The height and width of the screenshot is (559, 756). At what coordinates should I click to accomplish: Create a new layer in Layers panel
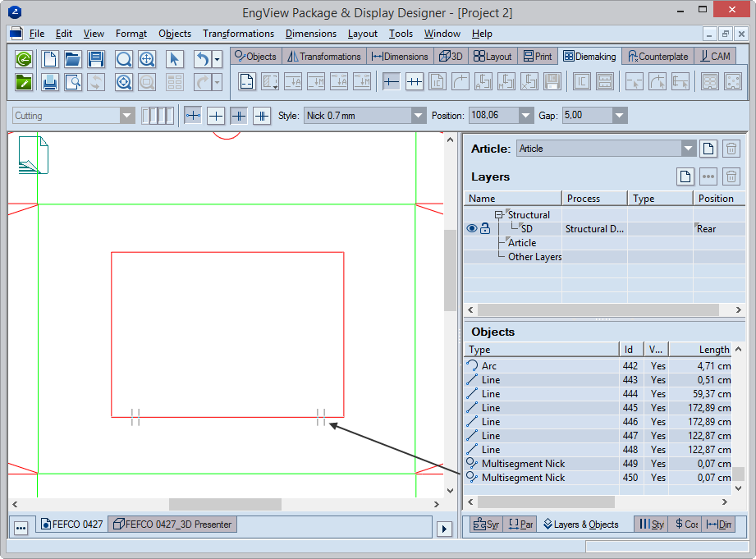(685, 176)
